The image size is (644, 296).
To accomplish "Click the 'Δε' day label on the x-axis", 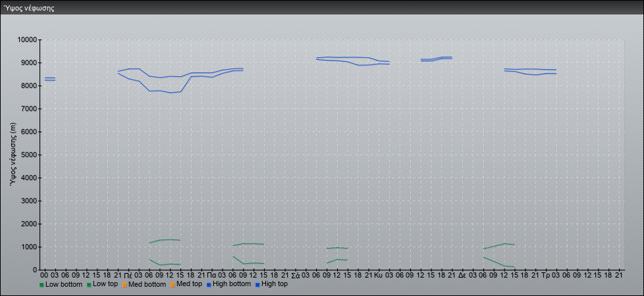I will [x=462, y=275].
